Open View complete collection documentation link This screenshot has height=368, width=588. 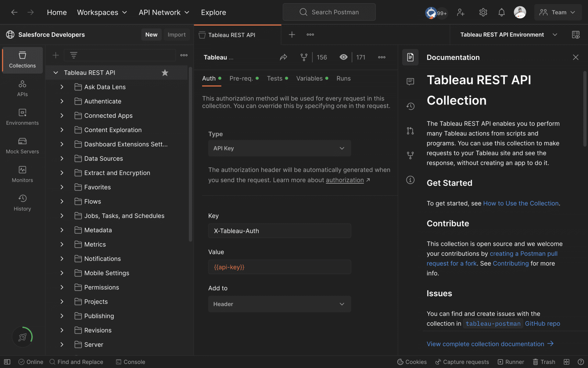tap(490, 344)
